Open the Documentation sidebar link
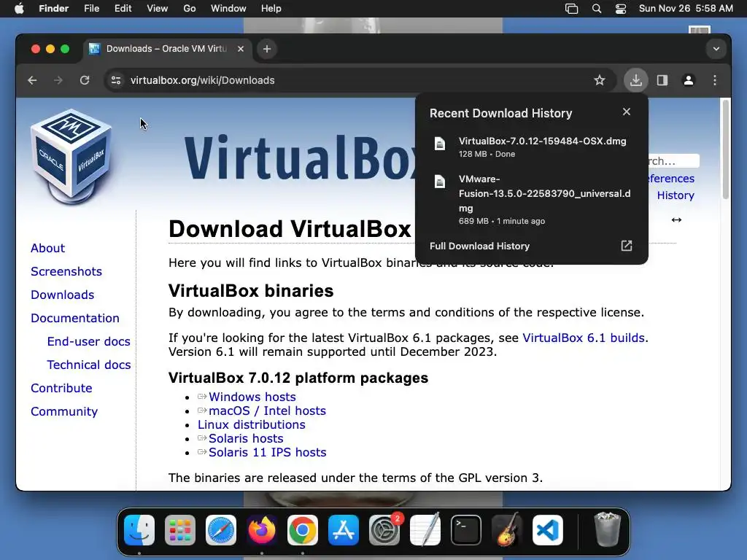Screen dimensions: 747x560 [x=75, y=318]
